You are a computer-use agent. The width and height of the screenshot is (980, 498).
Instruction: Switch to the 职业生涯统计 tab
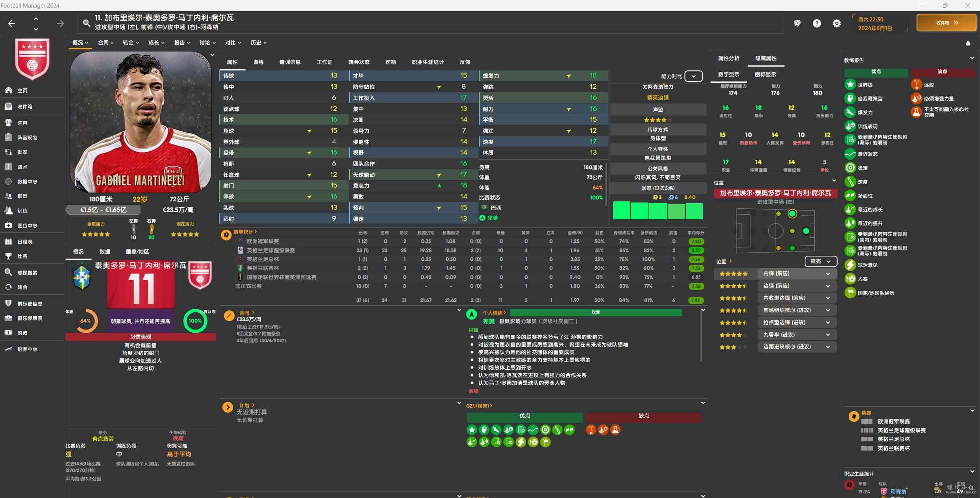pos(428,62)
